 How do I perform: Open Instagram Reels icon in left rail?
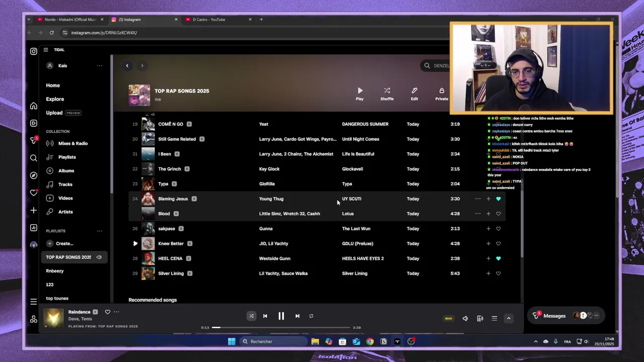click(34, 123)
